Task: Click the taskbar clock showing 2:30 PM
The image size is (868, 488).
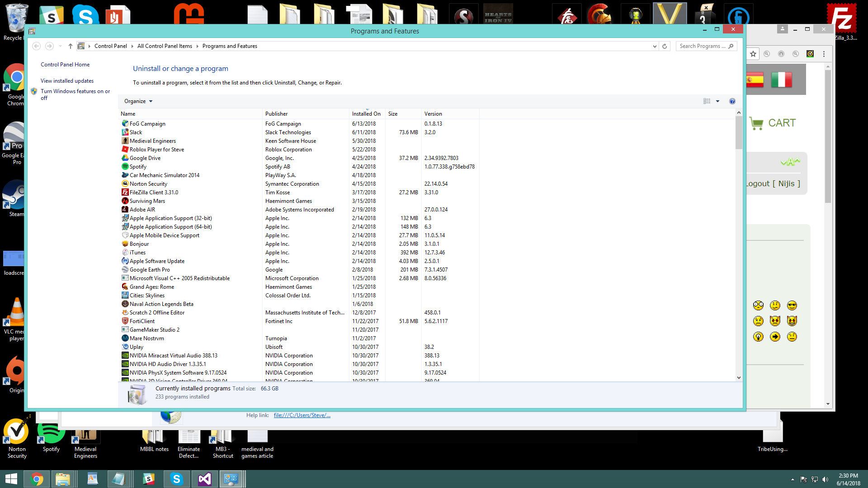Action: coord(848,479)
